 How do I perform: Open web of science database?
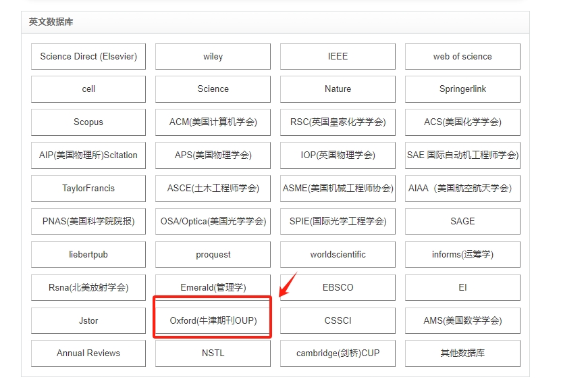pos(462,56)
